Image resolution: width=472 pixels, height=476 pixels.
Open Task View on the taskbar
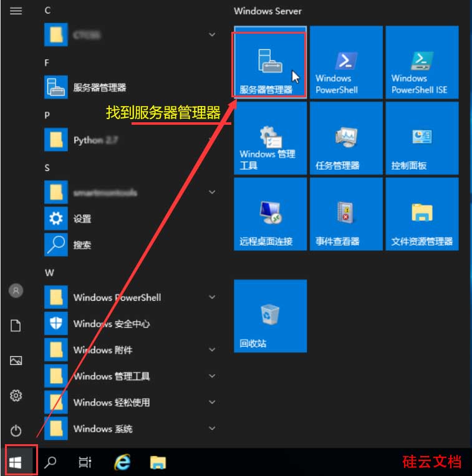point(85,463)
